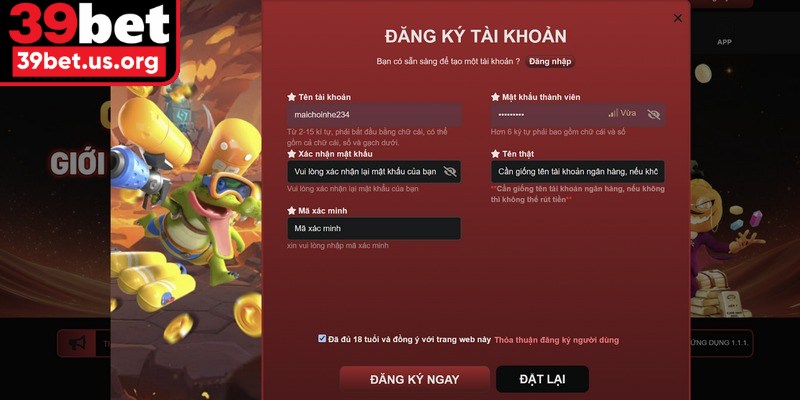This screenshot has width=800, height=400.
Task: Click the megaphone announcement icon
Action: (77, 343)
